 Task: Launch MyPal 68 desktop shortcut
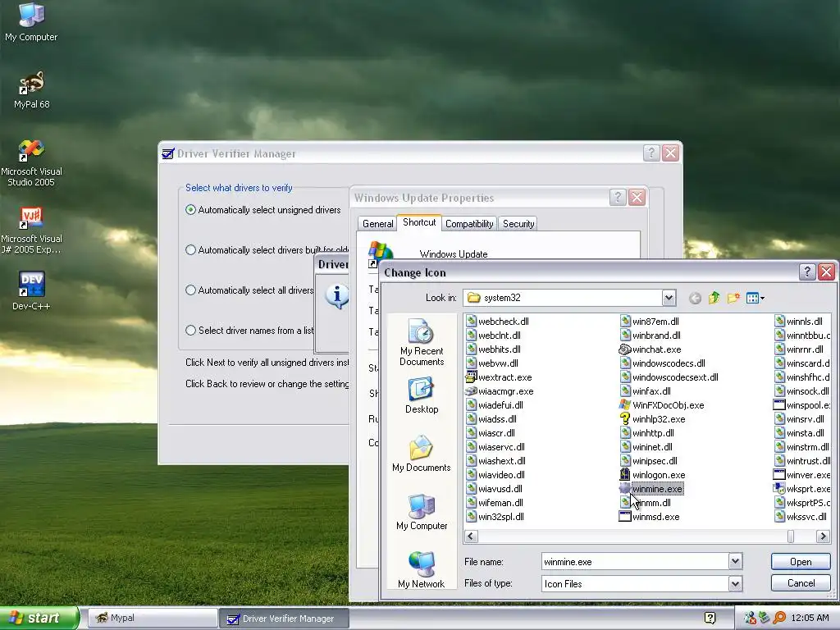point(32,89)
